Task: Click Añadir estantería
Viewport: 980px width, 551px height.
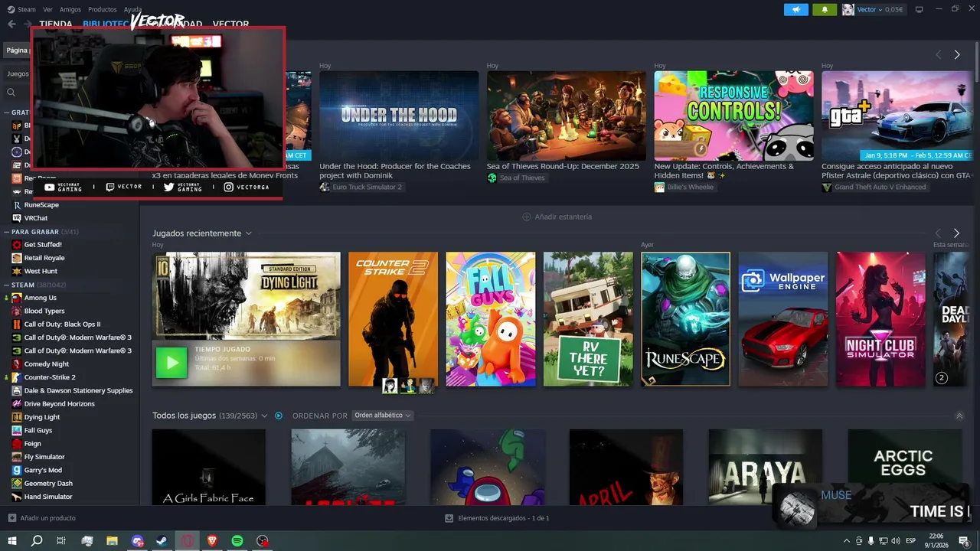Action: click(x=563, y=217)
